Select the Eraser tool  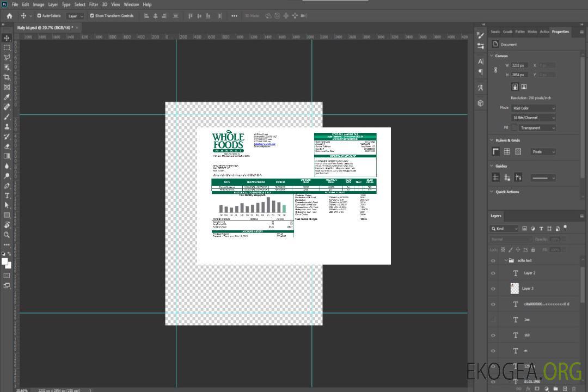(x=7, y=146)
